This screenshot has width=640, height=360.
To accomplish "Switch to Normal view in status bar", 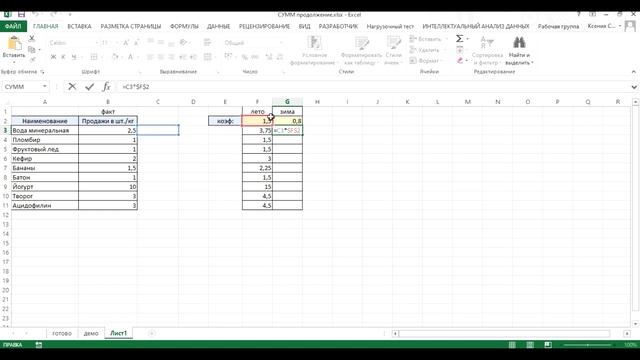I will [512, 345].
